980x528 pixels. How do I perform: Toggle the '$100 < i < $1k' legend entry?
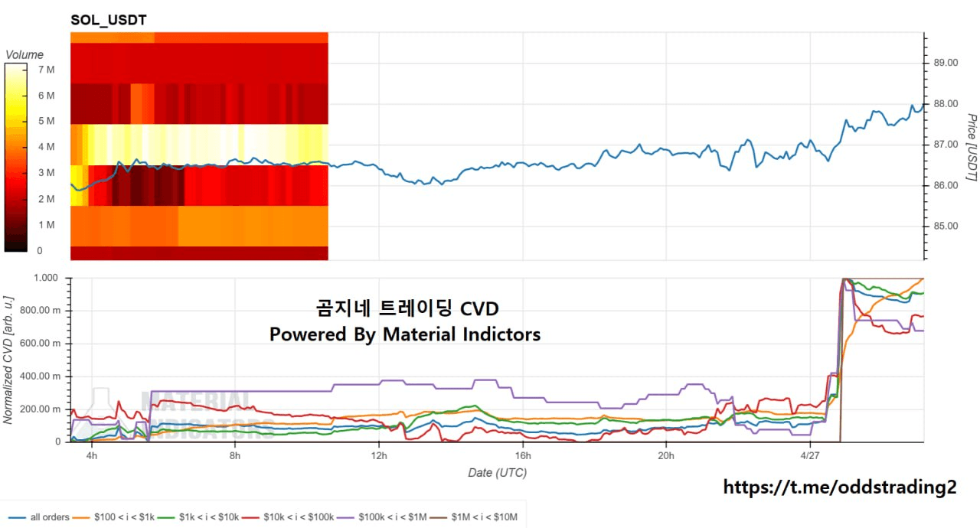115,518
